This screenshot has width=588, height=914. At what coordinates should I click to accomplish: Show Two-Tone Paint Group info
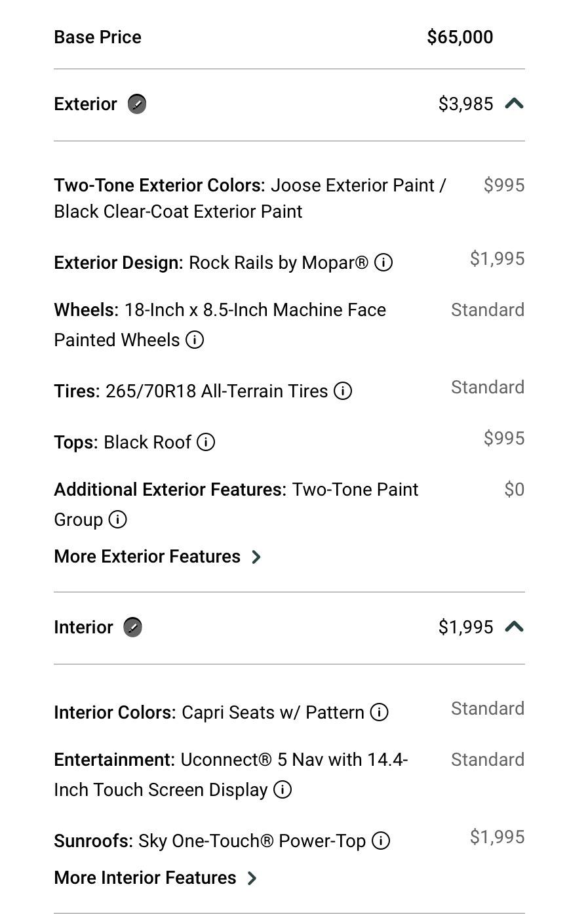(117, 520)
